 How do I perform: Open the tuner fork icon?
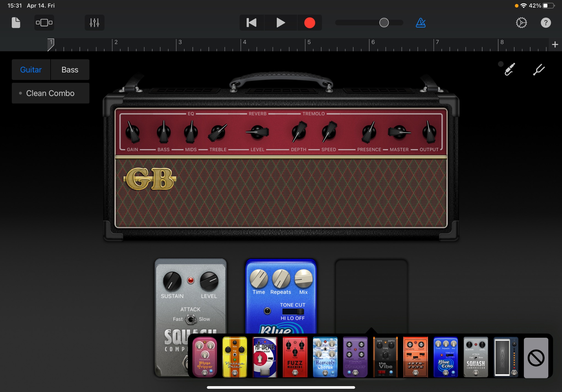tap(539, 69)
